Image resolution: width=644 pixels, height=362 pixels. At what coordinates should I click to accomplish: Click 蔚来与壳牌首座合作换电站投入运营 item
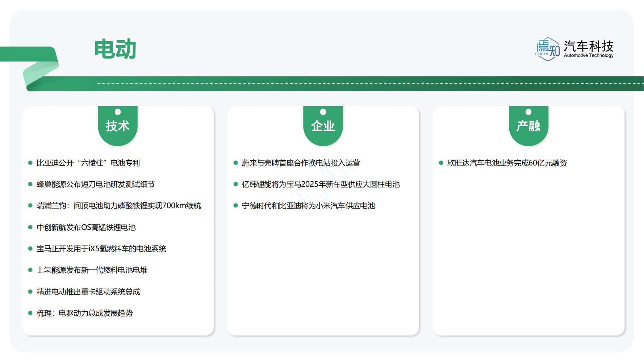301,163
